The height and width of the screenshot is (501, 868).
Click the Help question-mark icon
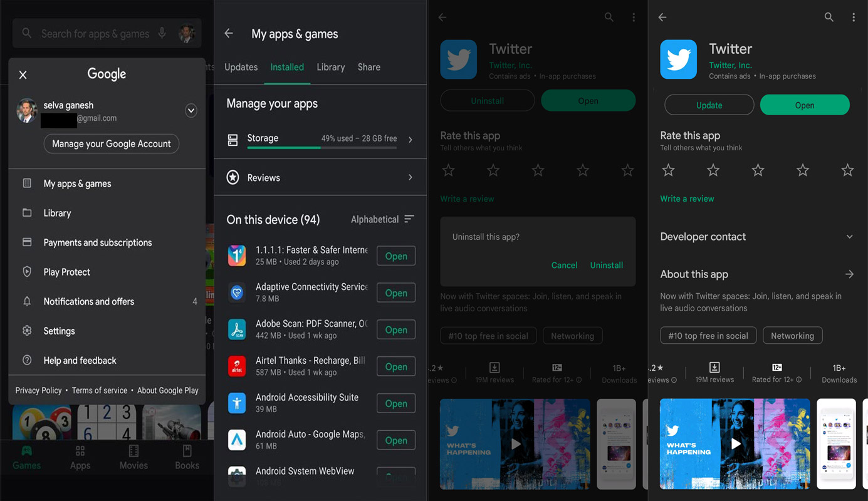(27, 360)
